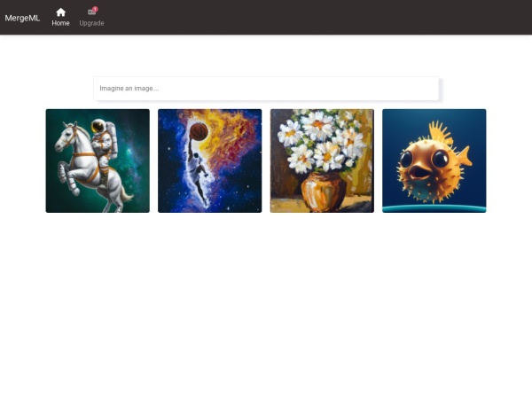Open the basketball dunk nebula image

click(209, 160)
